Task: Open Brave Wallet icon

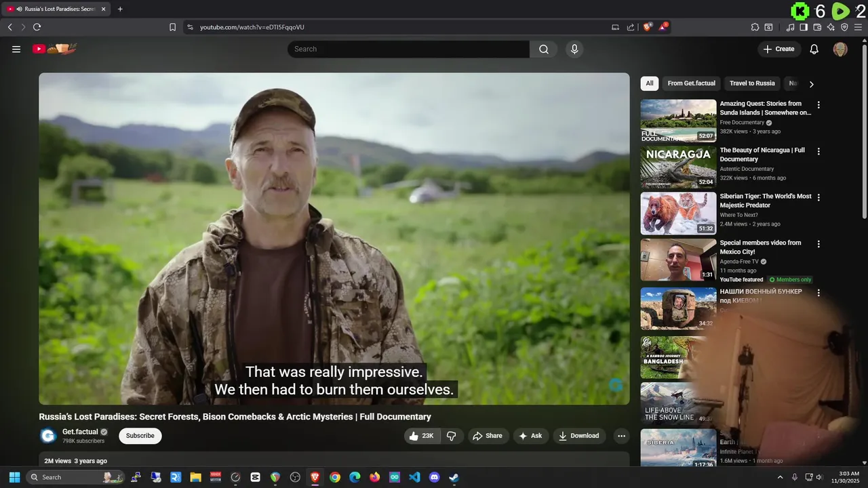Action: coord(817,27)
